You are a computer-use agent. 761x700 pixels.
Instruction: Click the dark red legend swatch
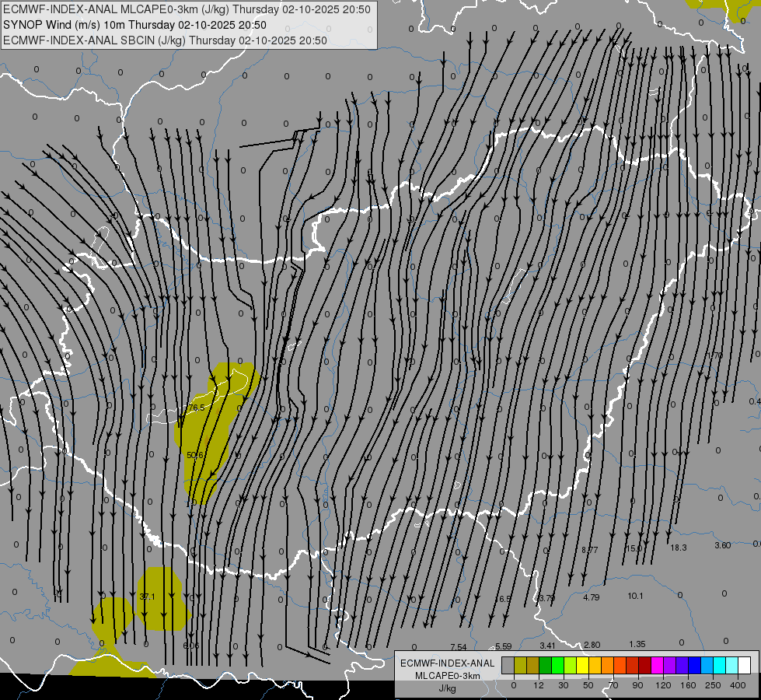(644, 665)
